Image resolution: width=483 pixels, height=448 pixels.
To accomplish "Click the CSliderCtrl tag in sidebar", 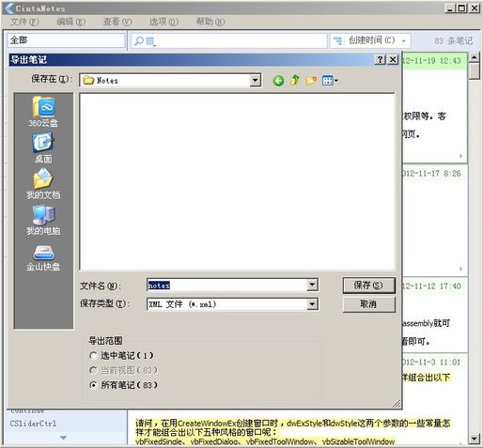I will click(x=33, y=424).
